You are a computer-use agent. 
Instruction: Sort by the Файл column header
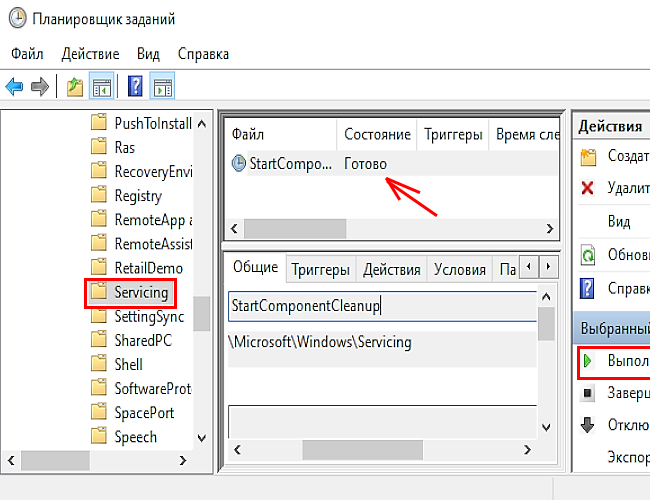click(280, 134)
